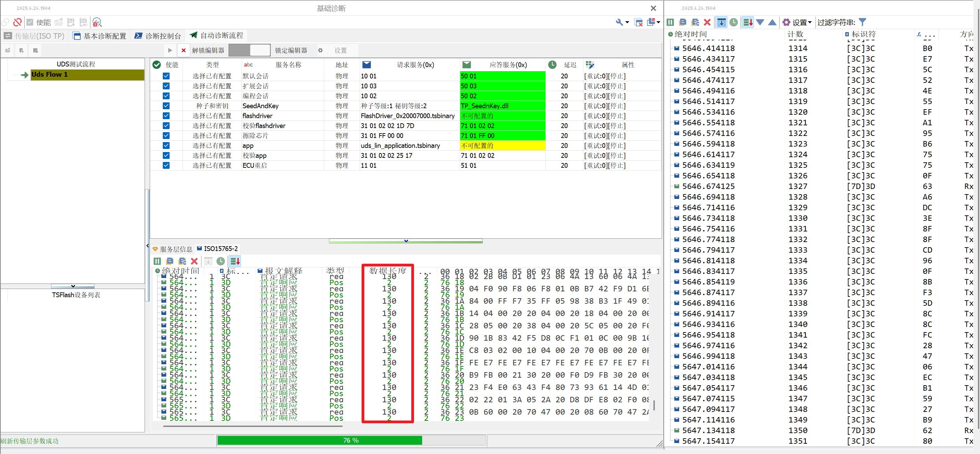The height and width of the screenshot is (454, 980).
Task: Pause the message trace capture
Action: tap(671, 22)
